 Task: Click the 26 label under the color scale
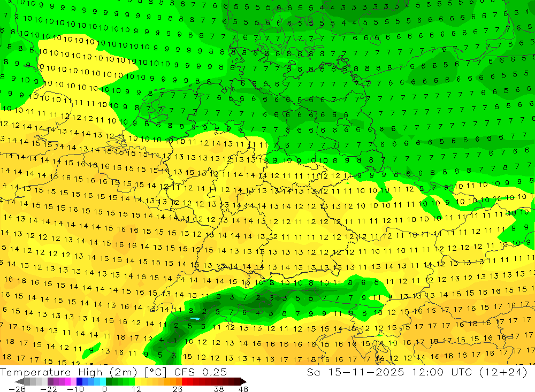coord(178,389)
